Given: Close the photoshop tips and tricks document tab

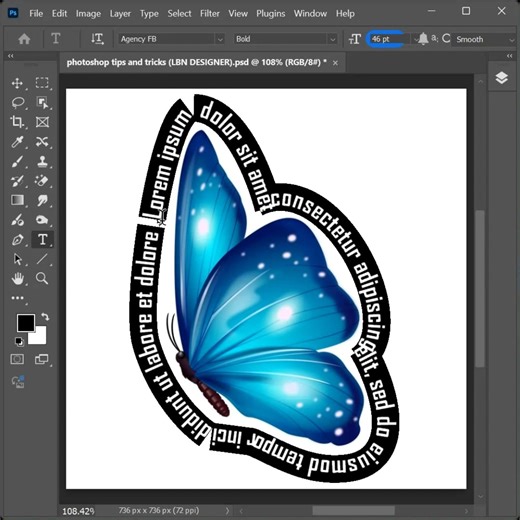Looking at the screenshot, I should click(x=335, y=63).
